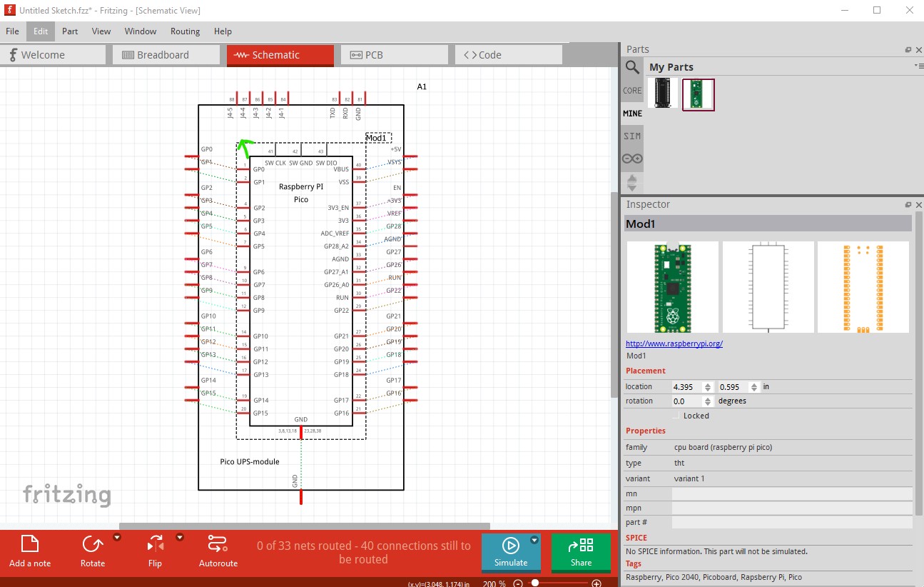This screenshot has width=924, height=587.
Task: Undock the Inspector panel
Action: coord(908,205)
